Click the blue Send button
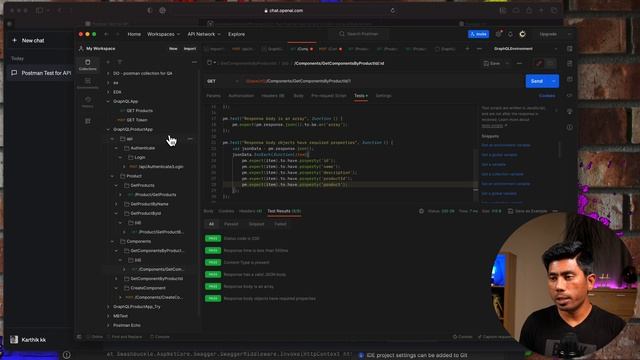Image resolution: width=640 pixels, height=360 pixels. click(537, 81)
